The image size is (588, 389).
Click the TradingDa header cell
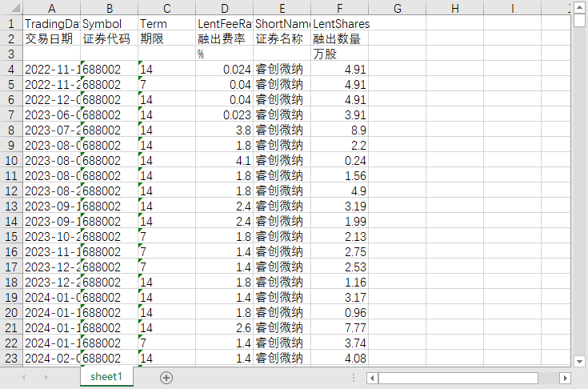51,24
